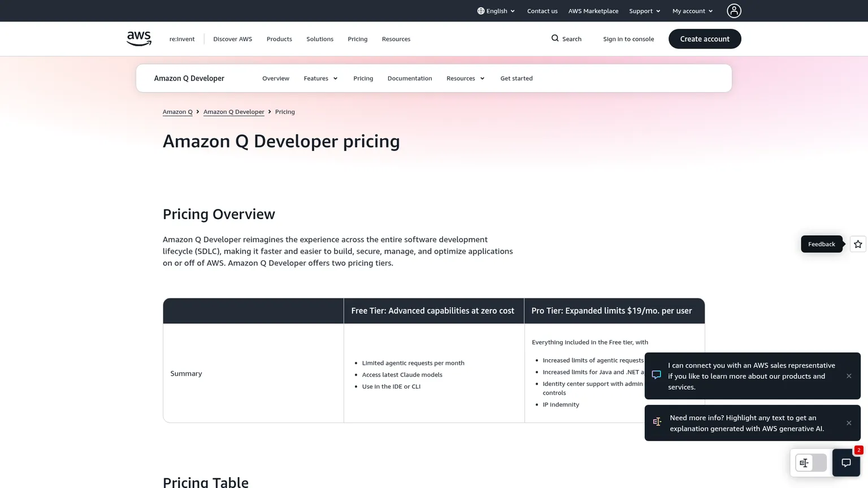This screenshot has height=488, width=868.
Task: Click the 'Summary' row label
Action: pyautogui.click(x=186, y=373)
